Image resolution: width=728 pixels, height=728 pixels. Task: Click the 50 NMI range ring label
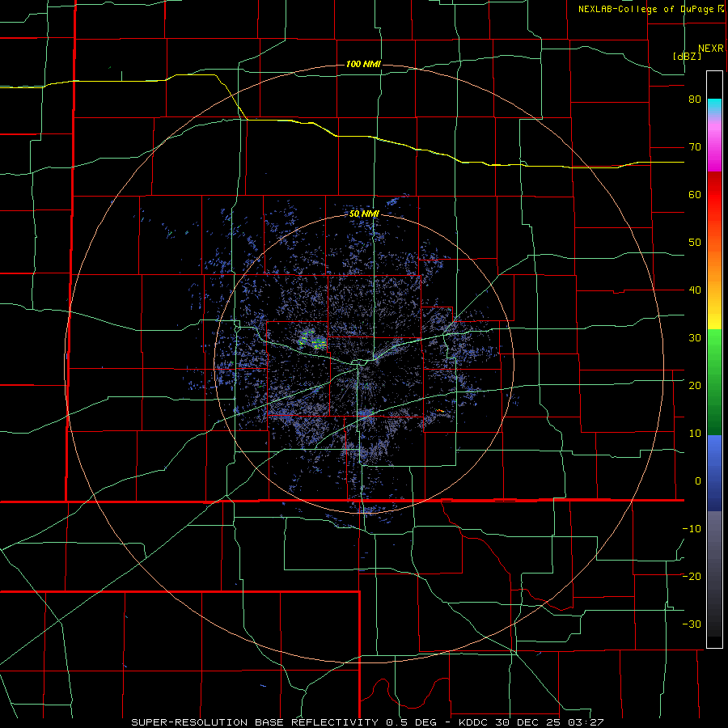coord(364,214)
